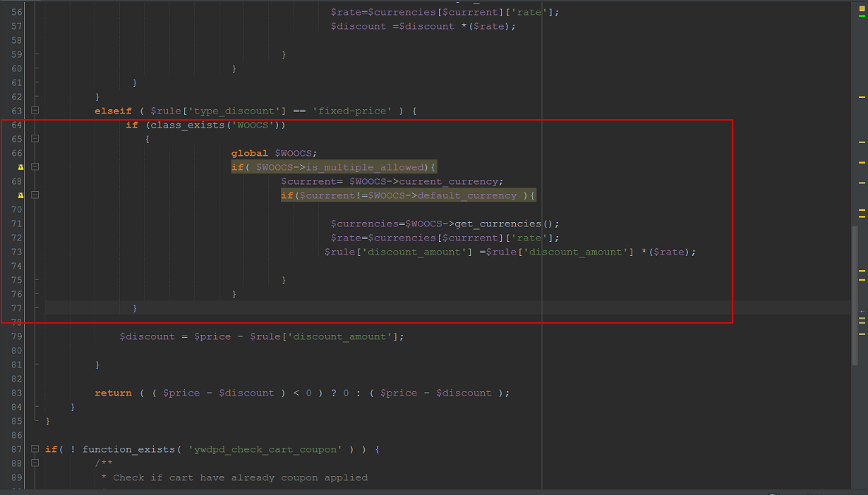Viewport: 868px width, 495px height.
Task: Click 'ywdpd_check_cart_coupon' string on line 87
Action: 265,449
